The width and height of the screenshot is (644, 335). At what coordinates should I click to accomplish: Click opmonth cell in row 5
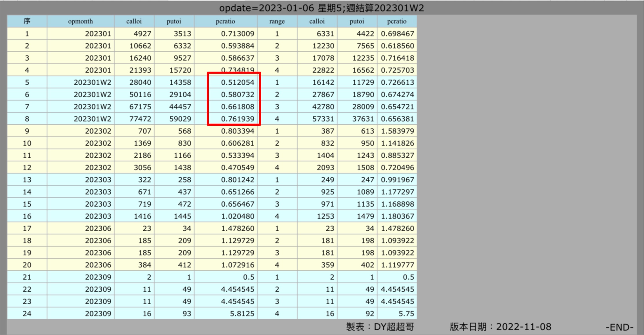click(92, 83)
